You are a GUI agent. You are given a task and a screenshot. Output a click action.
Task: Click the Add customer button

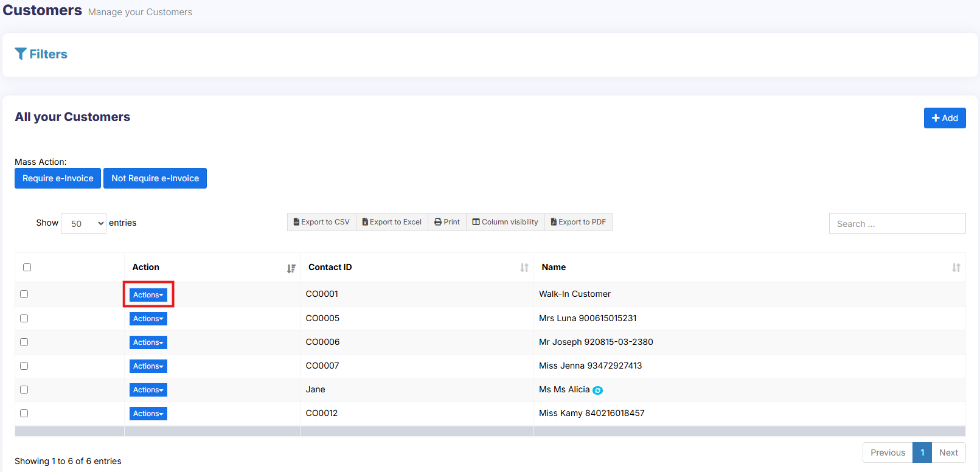(x=944, y=118)
